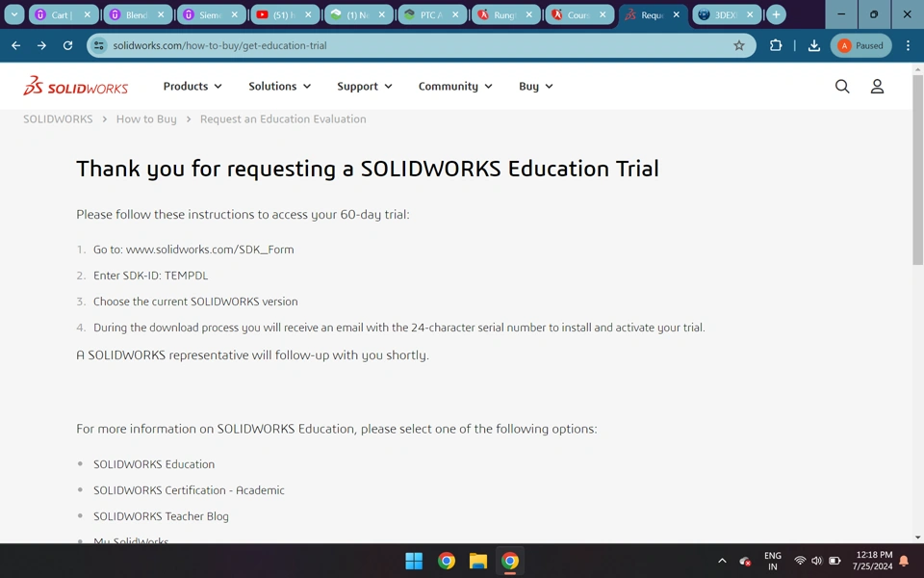Close the Cart tab
The height and width of the screenshot is (578, 924).
[88, 14]
